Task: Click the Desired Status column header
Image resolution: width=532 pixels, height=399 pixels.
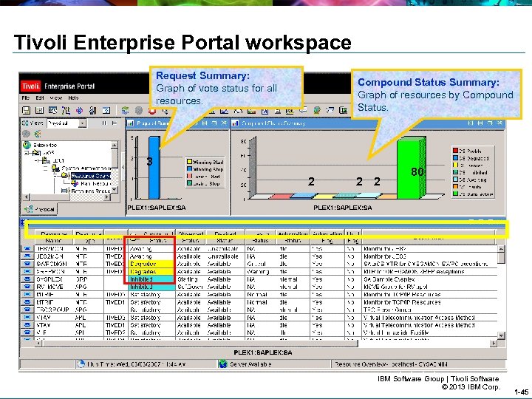Action: (225, 237)
